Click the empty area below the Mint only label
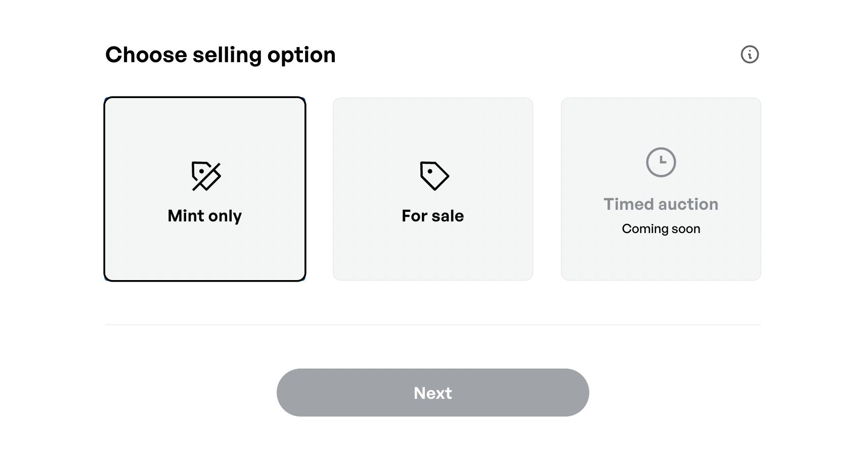This screenshot has height=457, width=868. pos(205,253)
